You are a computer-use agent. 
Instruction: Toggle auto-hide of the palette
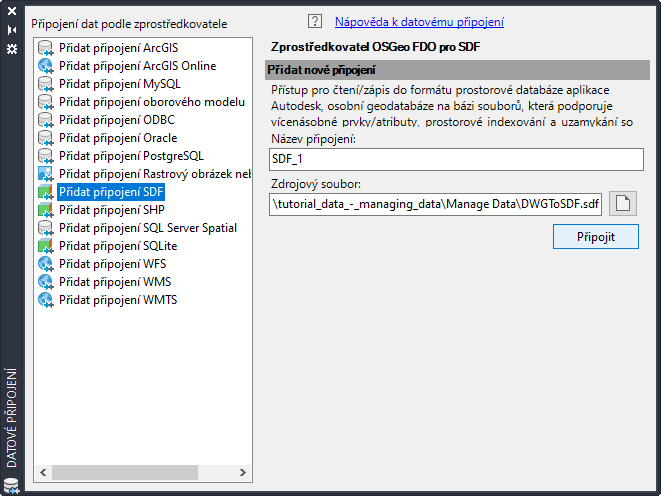pos(12,30)
